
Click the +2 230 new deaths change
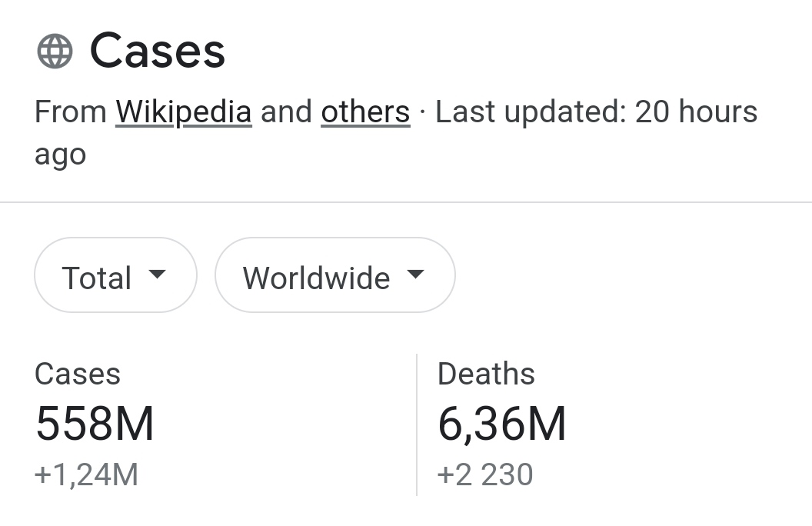[484, 474]
